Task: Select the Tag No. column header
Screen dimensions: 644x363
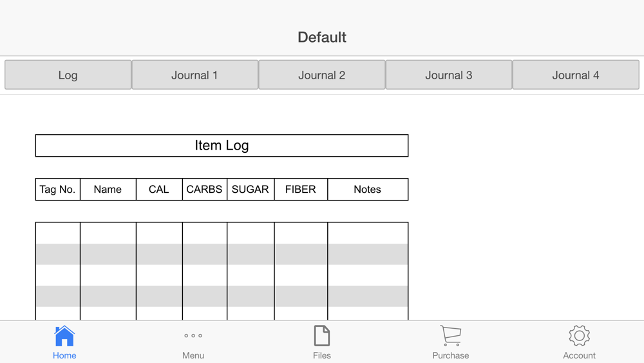Action: [58, 190]
